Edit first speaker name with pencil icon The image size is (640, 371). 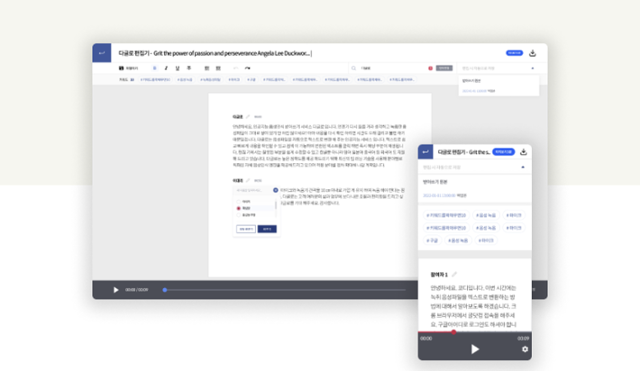coord(248,117)
